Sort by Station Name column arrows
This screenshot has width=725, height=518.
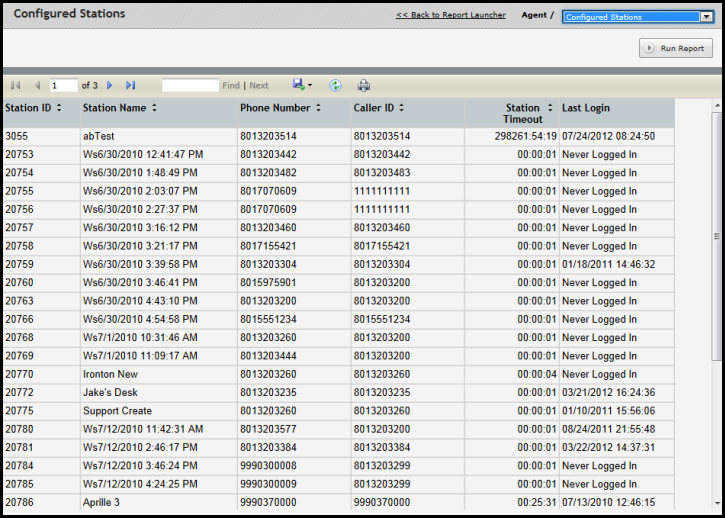pyautogui.click(x=154, y=108)
